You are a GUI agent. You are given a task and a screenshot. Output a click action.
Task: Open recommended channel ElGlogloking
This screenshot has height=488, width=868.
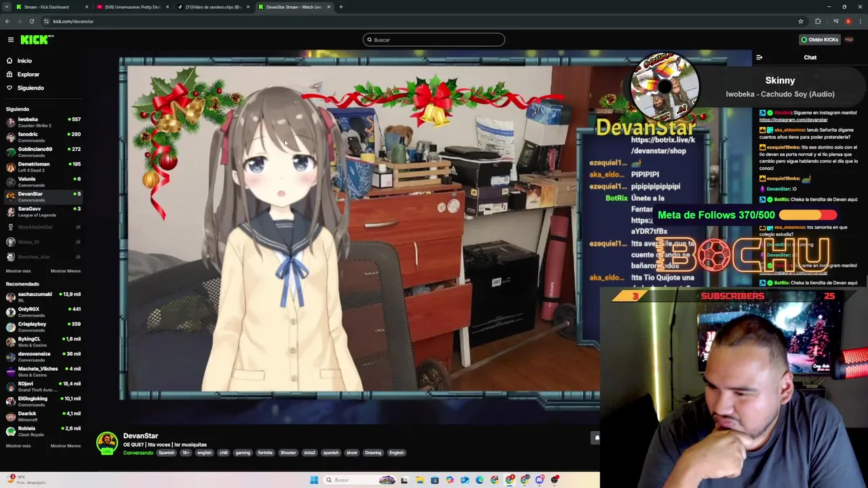click(x=42, y=401)
